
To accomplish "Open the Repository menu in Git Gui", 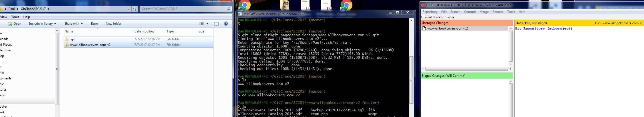I will pos(430,12).
